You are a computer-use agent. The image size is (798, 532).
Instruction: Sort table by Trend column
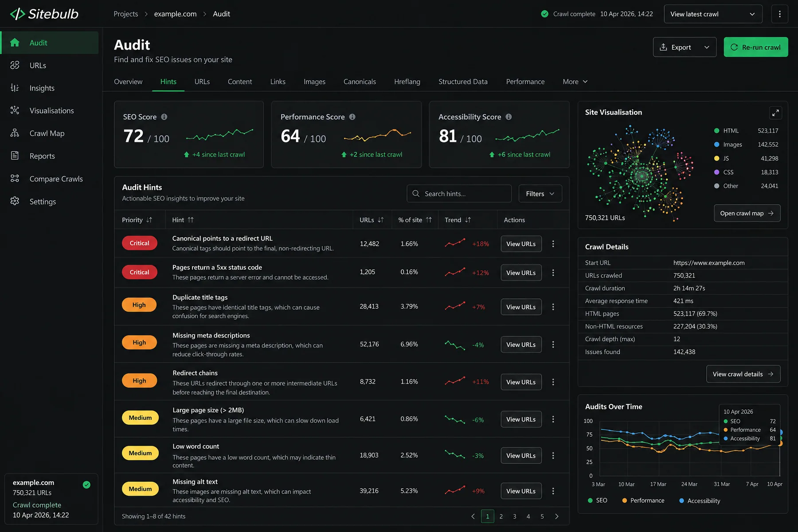pos(458,220)
